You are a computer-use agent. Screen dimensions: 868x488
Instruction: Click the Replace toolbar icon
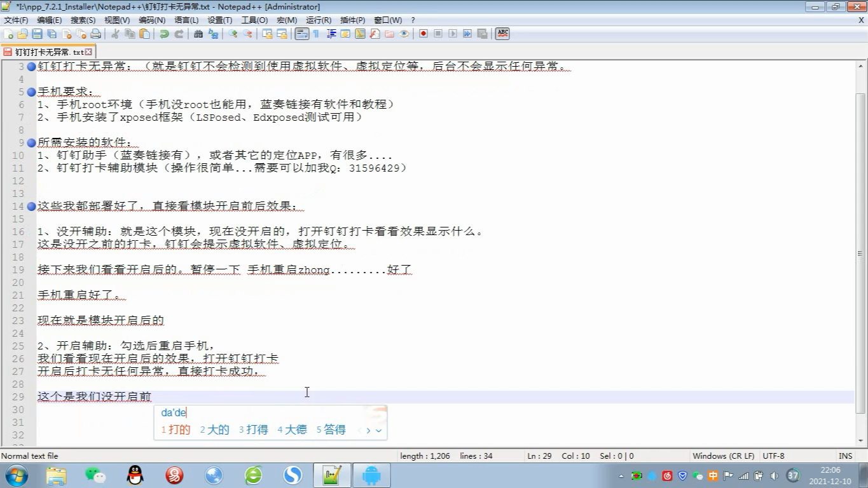213,34
